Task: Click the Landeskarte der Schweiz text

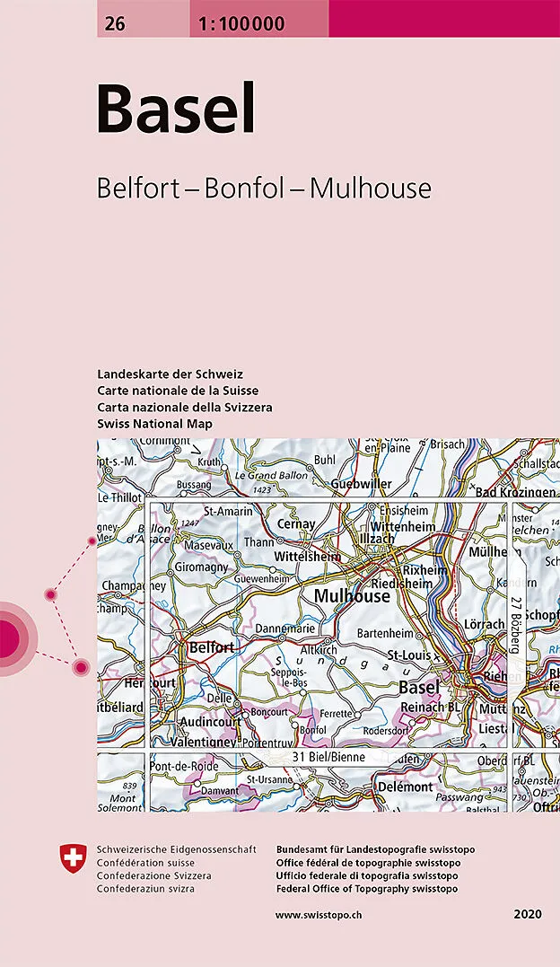Action: pyautogui.click(x=171, y=374)
